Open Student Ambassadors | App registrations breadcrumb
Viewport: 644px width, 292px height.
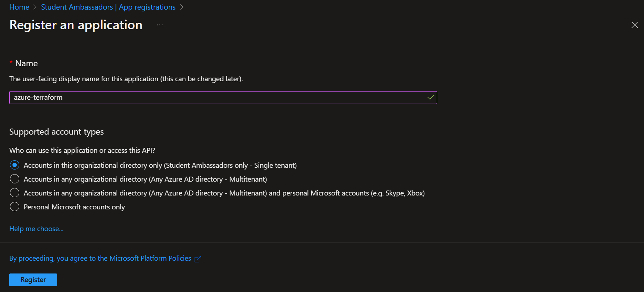pyautogui.click(x=108, y=7)
